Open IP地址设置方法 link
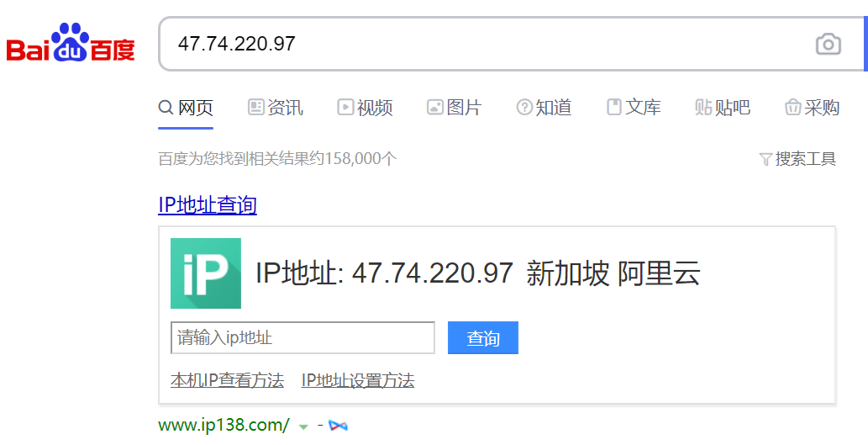The height and width of the screenshot is (445, 868). pyautogui.click(x=358, y=381)
